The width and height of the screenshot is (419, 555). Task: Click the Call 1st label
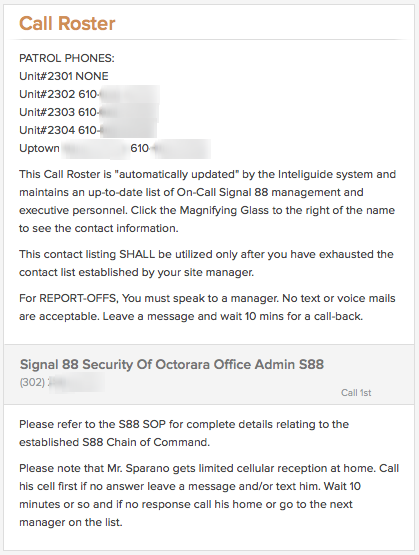point(356,393)
